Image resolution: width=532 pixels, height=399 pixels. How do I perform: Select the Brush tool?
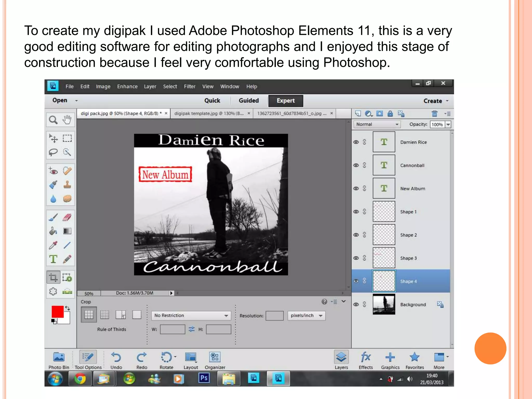(53, 217)
